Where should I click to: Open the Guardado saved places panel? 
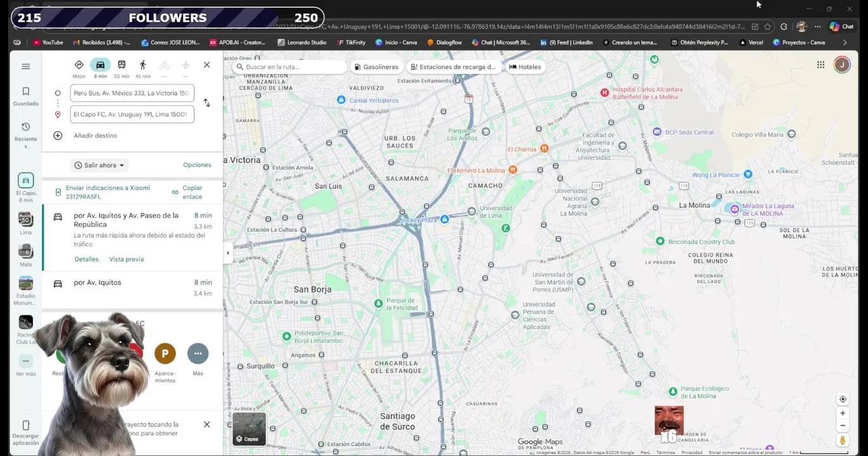(26, 96)
